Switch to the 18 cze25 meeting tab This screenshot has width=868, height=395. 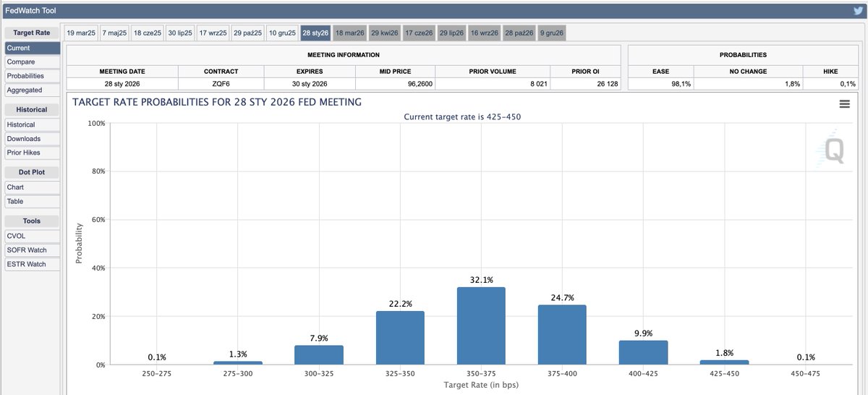[x=148, y=33]
